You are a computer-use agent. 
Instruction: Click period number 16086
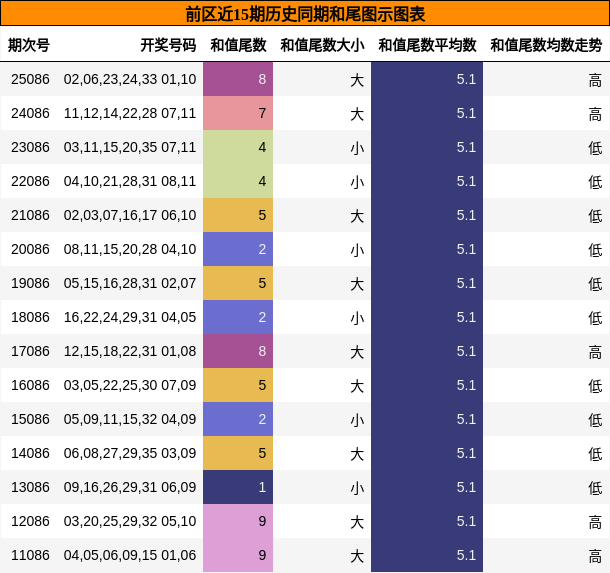tap(30, 385)
